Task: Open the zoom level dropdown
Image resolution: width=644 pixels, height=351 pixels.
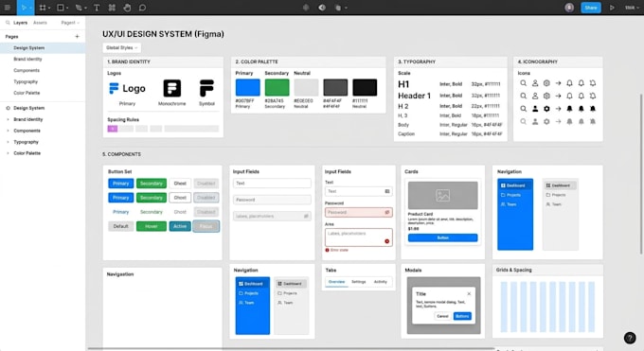Action: click(x=632, y=8)
